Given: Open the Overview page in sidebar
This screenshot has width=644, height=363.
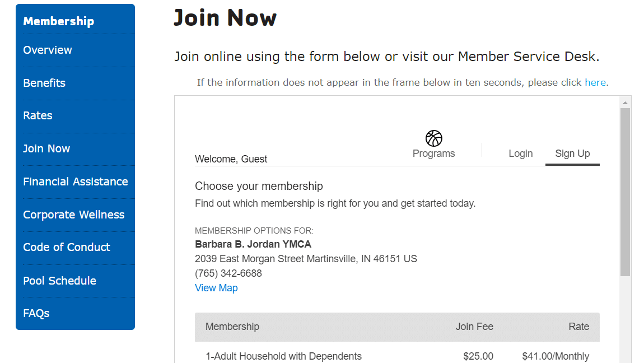Looking at the screenshot, I should (48, 50).
